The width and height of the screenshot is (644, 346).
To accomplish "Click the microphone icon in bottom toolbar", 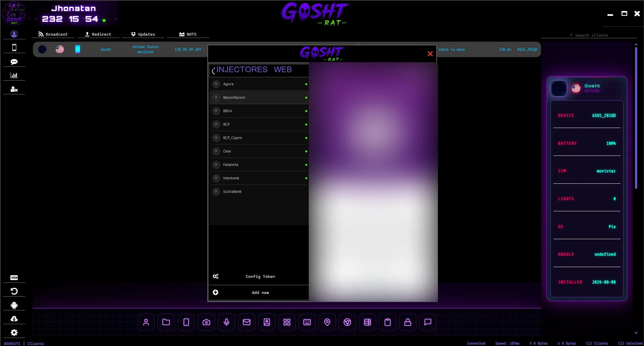I will [227, 322].
